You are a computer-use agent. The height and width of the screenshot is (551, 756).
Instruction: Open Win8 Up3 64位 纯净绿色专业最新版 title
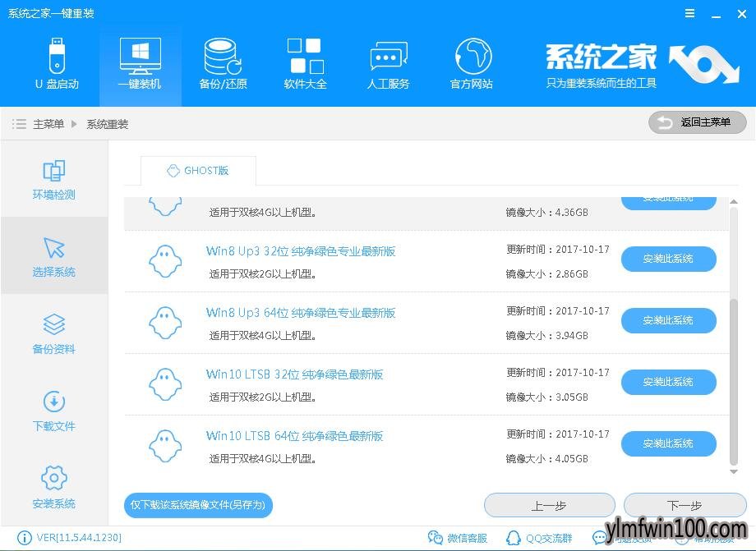tap(301, 313)
